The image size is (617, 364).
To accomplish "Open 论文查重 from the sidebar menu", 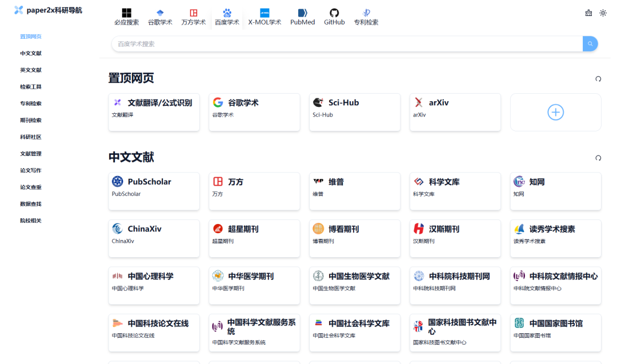I will point(31,187).
